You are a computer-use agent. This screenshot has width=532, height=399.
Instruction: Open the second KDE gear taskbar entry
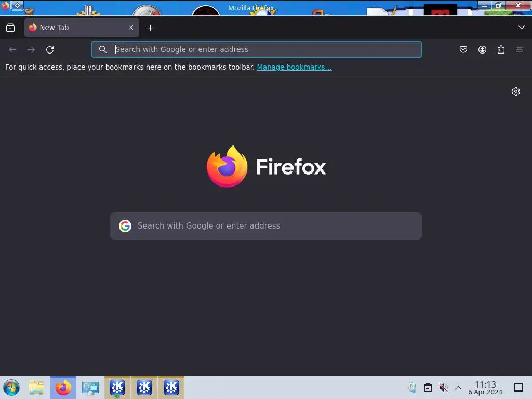tap(144, 388)
